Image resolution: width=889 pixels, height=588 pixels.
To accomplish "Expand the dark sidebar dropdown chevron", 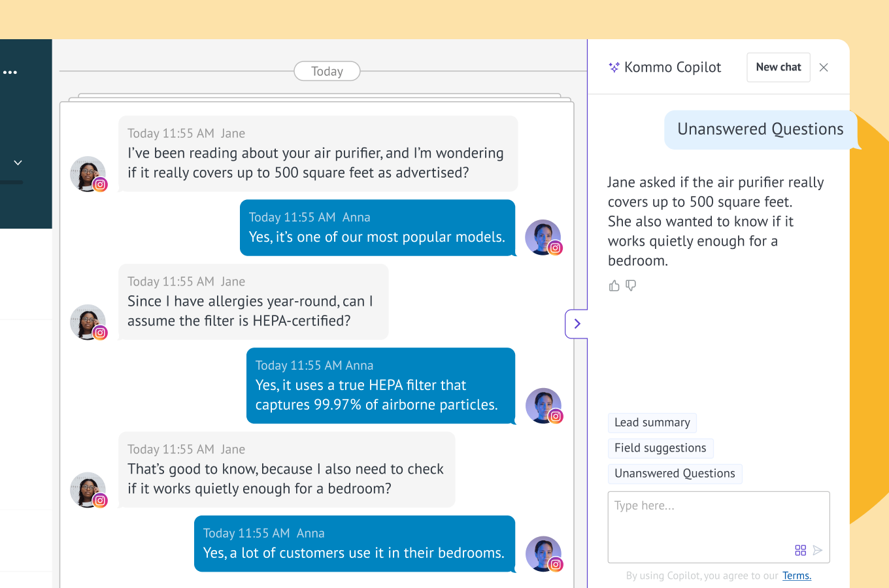I will click(18, 163).
